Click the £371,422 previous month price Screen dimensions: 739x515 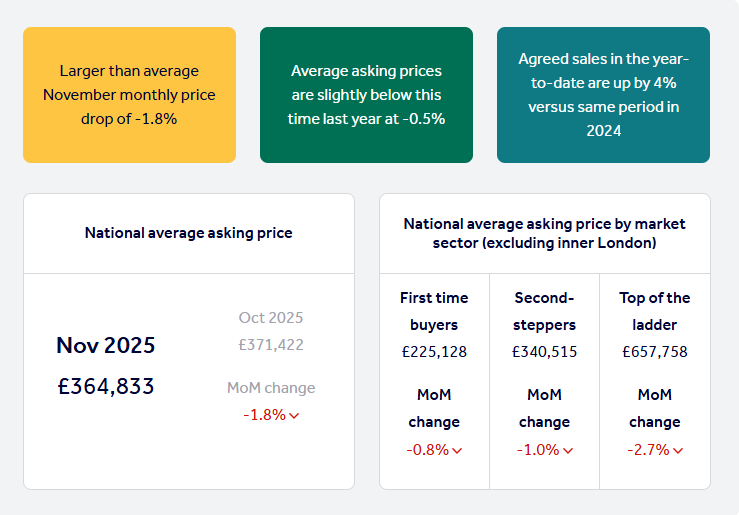click(x=271, y=345)
